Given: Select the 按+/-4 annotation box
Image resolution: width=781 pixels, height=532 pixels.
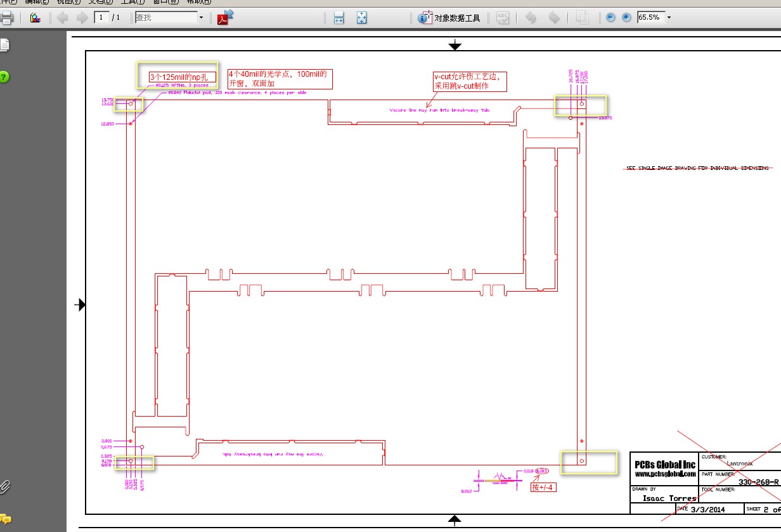Looking at the screenshot, I should pyautogui.click(x=544, y=488).
